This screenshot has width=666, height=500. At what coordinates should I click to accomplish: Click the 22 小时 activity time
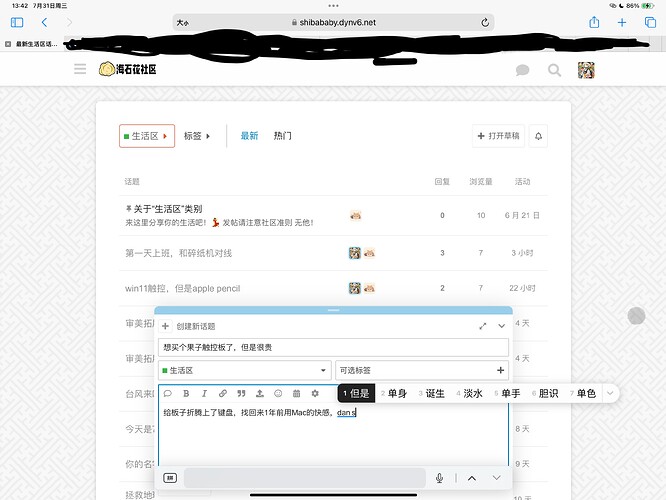[x=522, y=288]
